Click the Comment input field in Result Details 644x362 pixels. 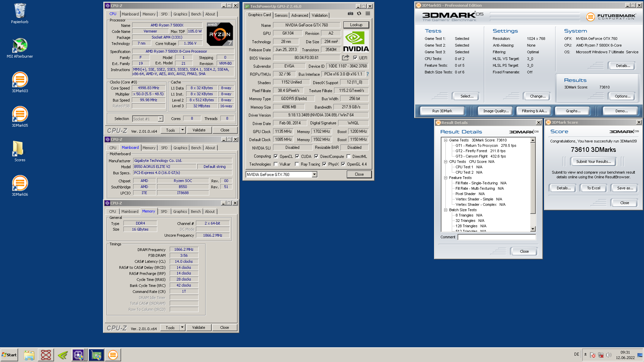496,237
